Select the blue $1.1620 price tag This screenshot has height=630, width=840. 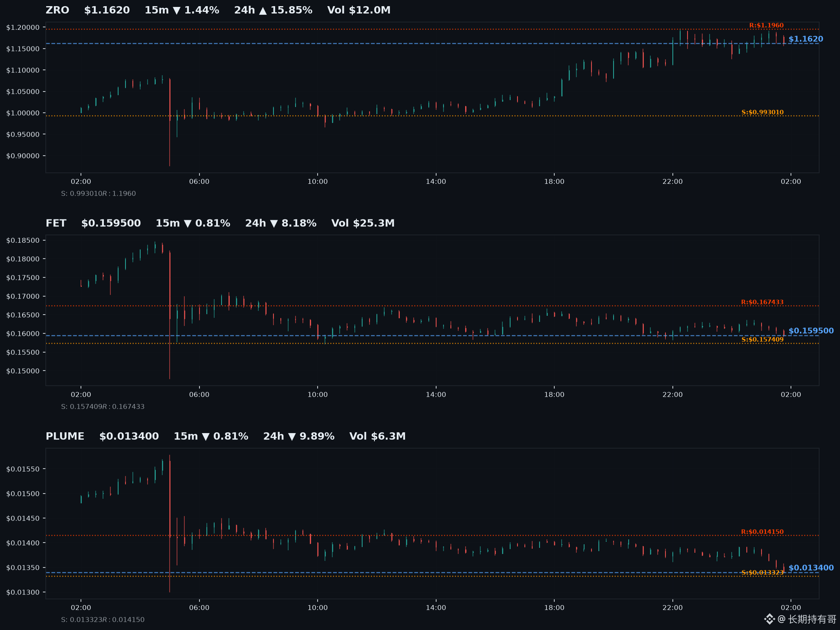point(806,39)
